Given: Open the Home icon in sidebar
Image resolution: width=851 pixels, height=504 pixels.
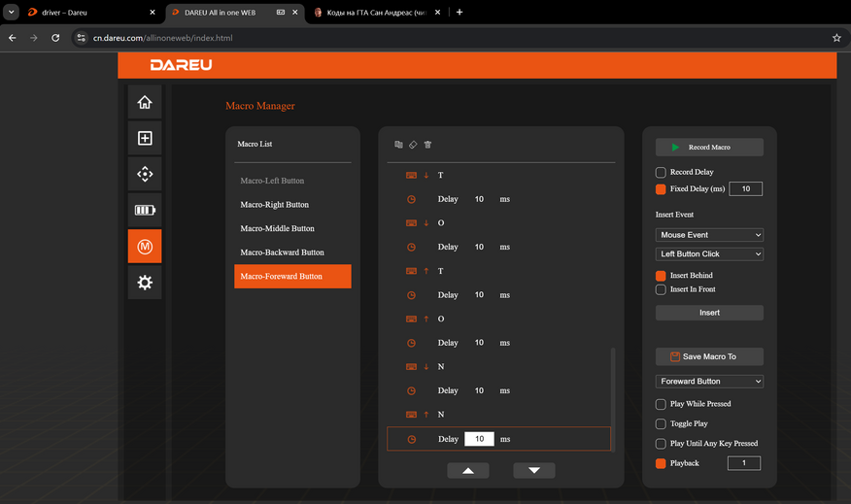Looking at the screenshot, I should tap(145, 102).
